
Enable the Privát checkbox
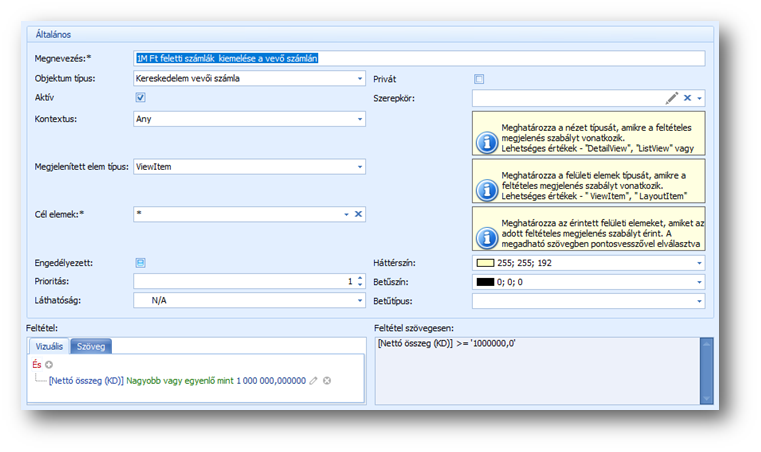click(479, 79)
